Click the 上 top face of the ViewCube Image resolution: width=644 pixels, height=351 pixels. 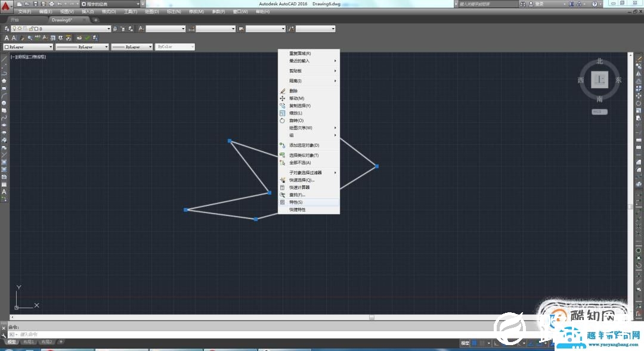pos(600,79)
